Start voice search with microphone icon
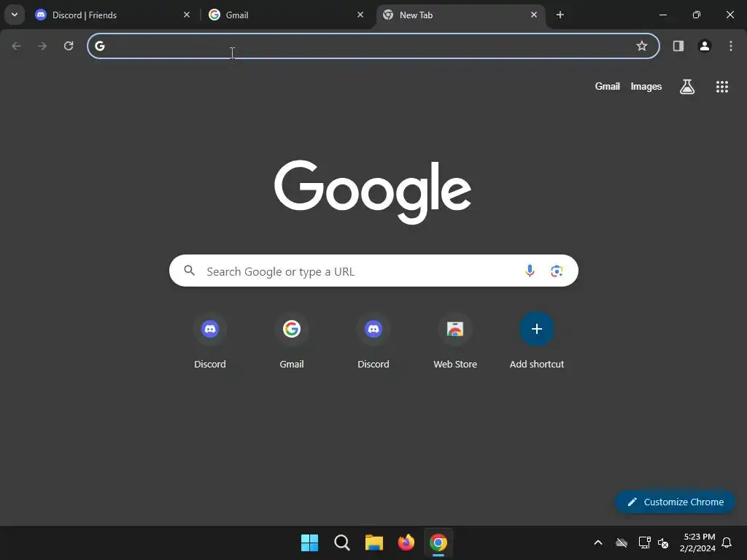This screenshot has height=560, width=747. (x=530, y=271)
